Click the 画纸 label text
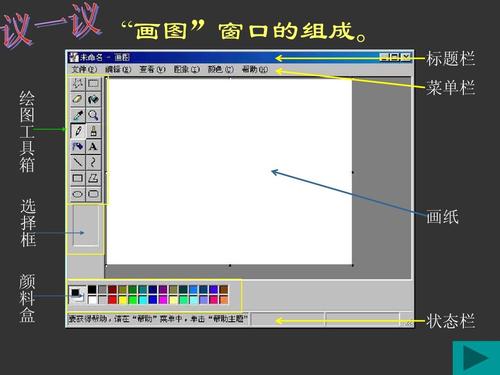 [443, 217]
